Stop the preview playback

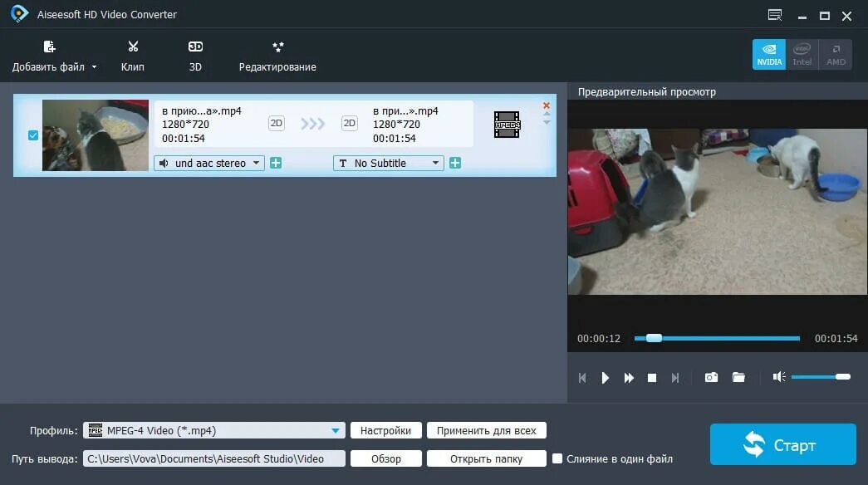[652, 378]
